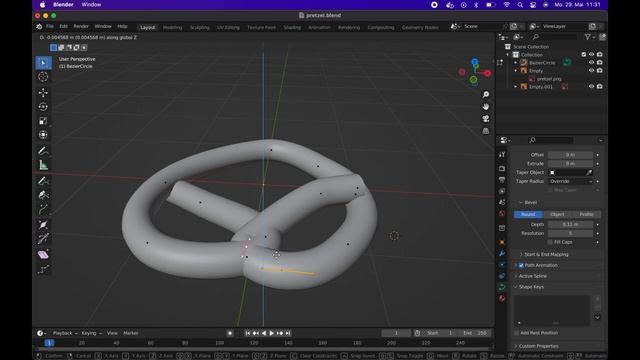The height and width of the screenshot is (360, 640).
Task: Select the Tilt tool
Action: tap(43, 239)
